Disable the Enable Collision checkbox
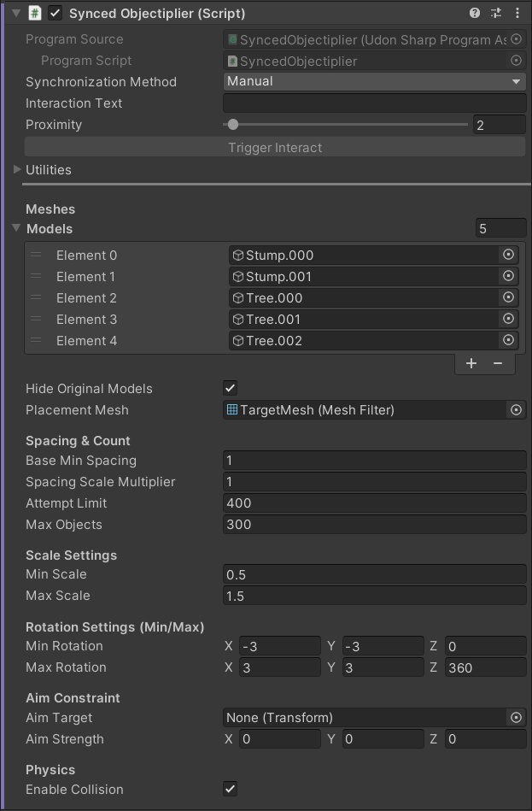 230,789
